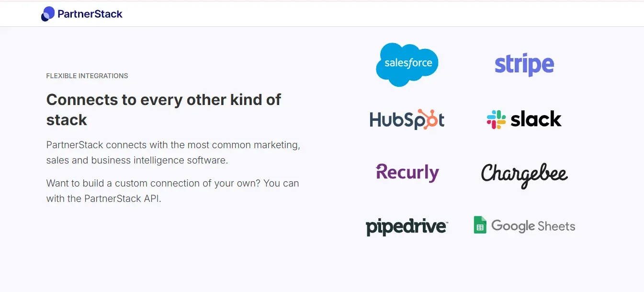Click the green Google Sheets icon

(x=480, y=225)
